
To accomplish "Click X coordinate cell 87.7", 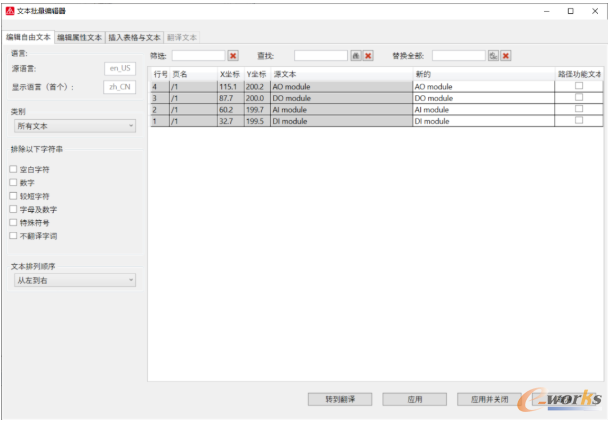I will click(231, 98).
